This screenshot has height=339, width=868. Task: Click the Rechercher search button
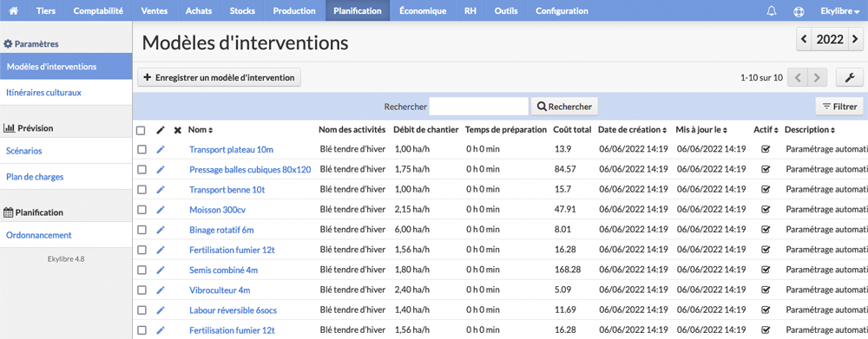pos(564,106)
